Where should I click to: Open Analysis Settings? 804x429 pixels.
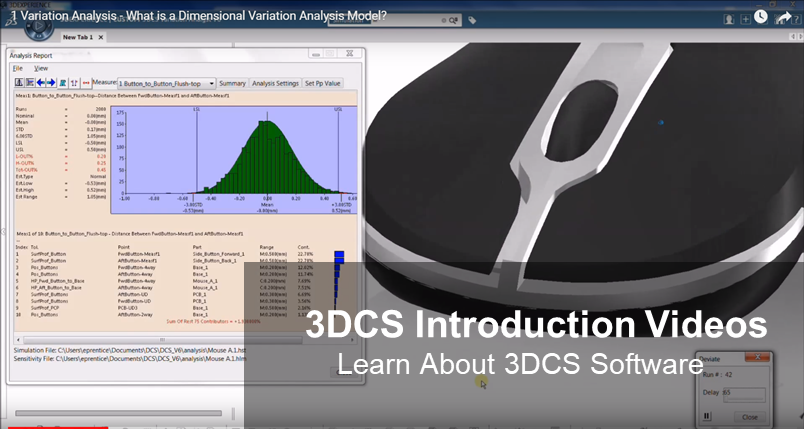(x=275, y=84)
